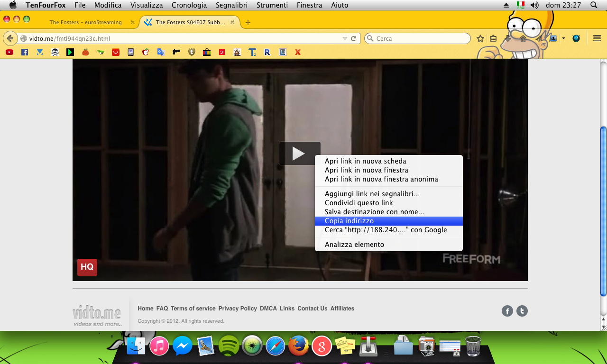
Task: Open the Mail stamp icon in the Dock
Action: (x=205, y=346)
